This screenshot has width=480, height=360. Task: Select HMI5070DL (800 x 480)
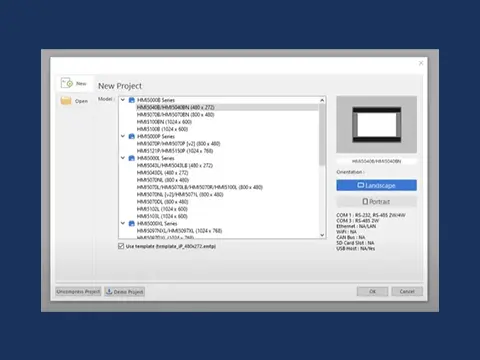[x=163, y=202]
